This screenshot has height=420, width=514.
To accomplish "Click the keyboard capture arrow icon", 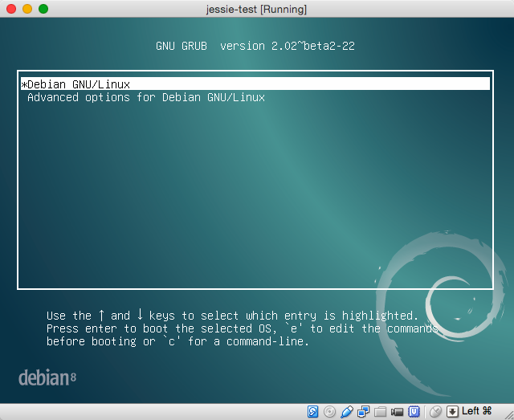I will pos(452,411).
